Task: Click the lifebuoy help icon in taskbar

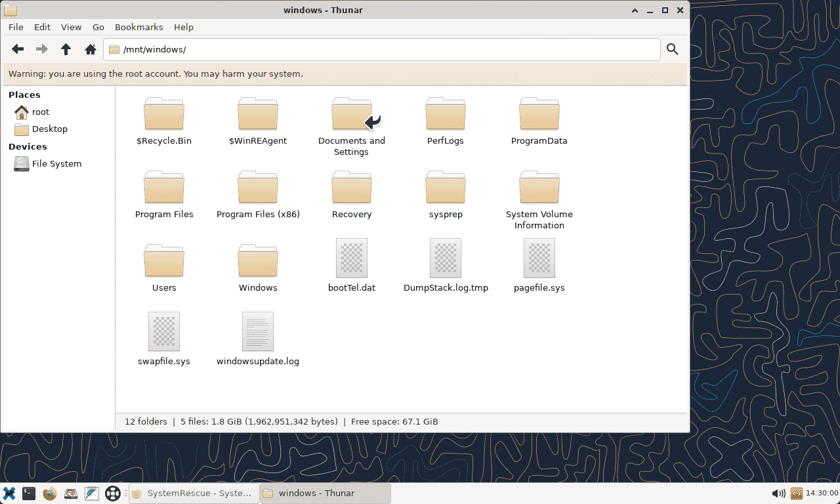Action: tap(113, 493)
